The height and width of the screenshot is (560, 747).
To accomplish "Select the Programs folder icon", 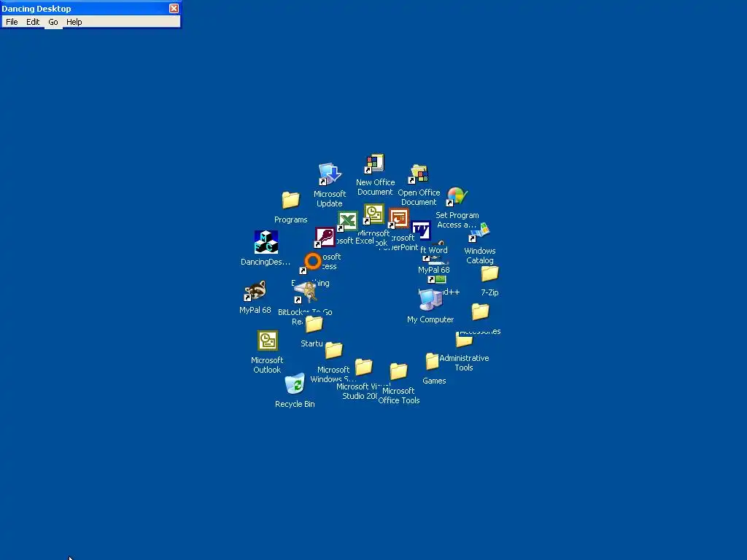I will (x=290, y=200).
